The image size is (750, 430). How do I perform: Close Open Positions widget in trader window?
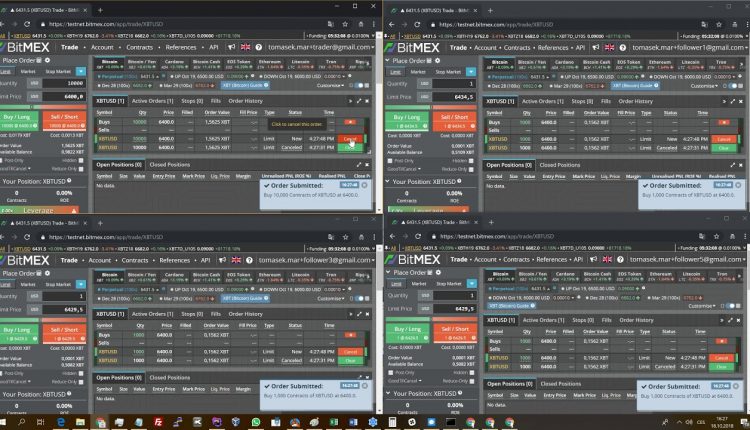click(x=367, y=165)
